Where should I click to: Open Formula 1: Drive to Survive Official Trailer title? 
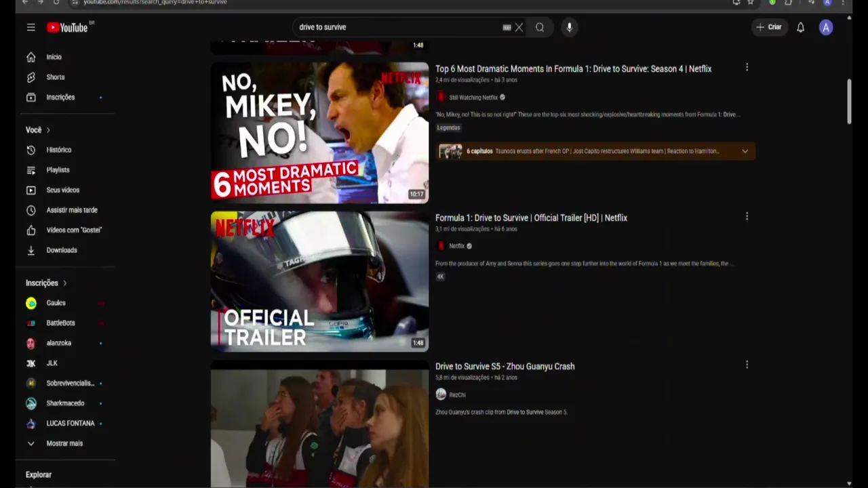pos(531,218)
